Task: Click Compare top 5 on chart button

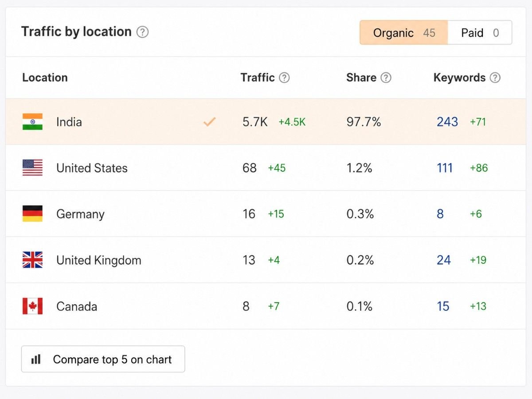Action: tap(103, 359)
